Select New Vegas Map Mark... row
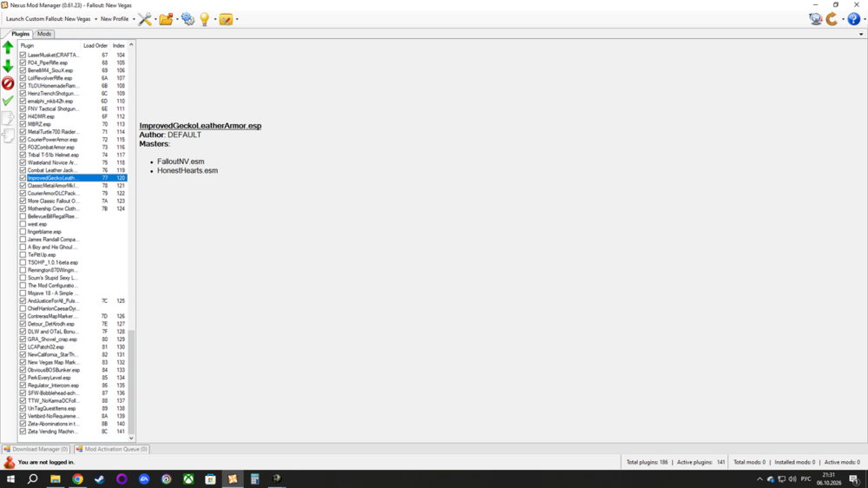868x488 pixels. (x=73, y=362)
